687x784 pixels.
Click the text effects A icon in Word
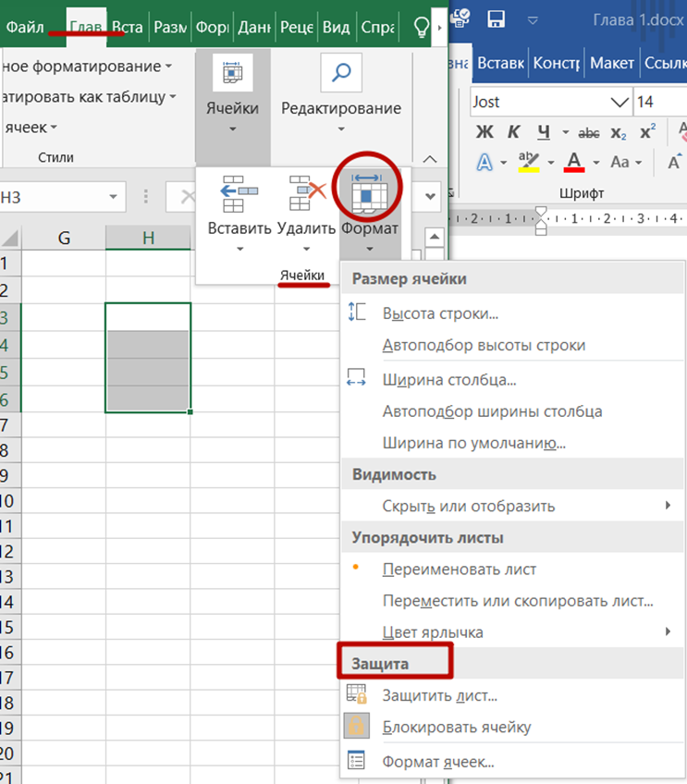click(x=485, y=162)
